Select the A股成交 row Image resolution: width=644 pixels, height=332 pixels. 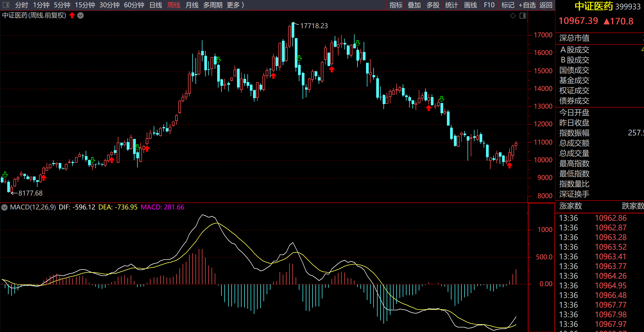click(600, 50)
